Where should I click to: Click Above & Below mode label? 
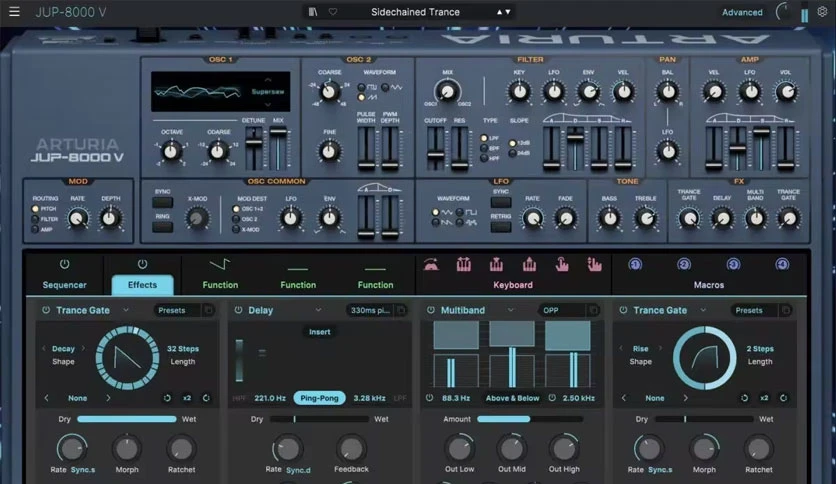pos(512,398)
